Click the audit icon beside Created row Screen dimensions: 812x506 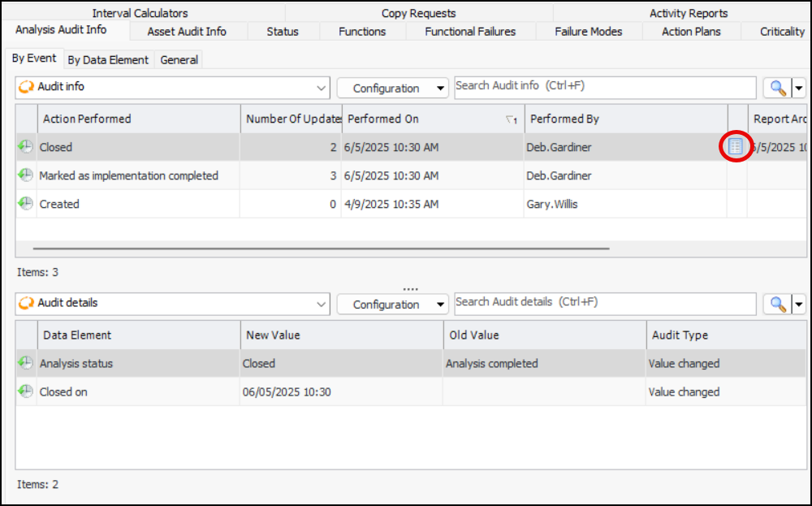point(26,204)
